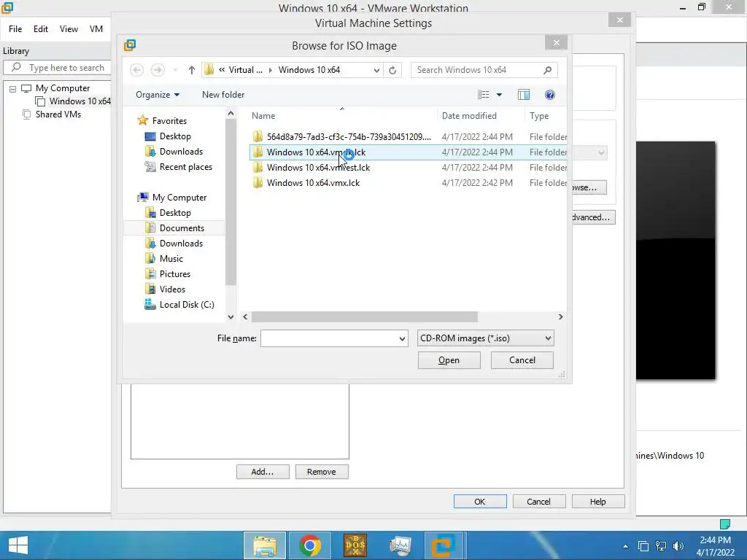Open the Edit menu in VMware Workstation
747x560 pixels.
tap(41, 29)
